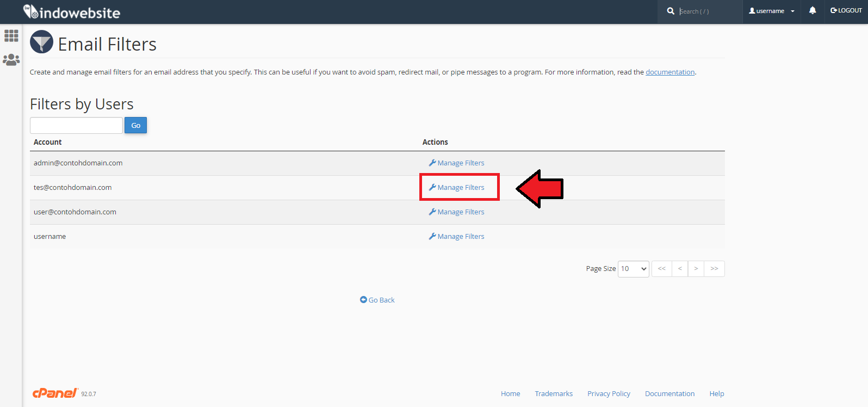
Task: Manage Filters for admin@contohdomain.com
Action: (457, 163)
